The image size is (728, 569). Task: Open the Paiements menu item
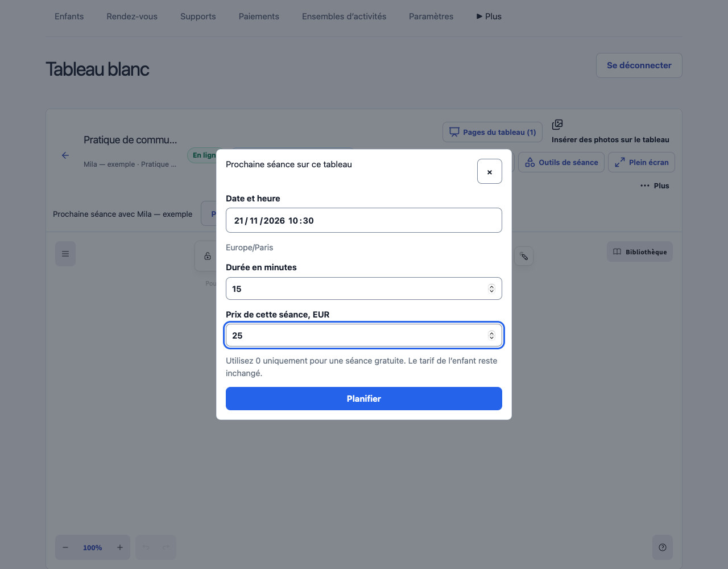pyautogui.click(x=259, y=17)
